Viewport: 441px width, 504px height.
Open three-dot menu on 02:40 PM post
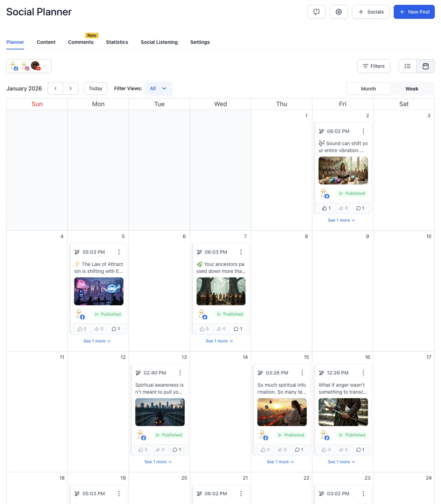pos(180,373)
